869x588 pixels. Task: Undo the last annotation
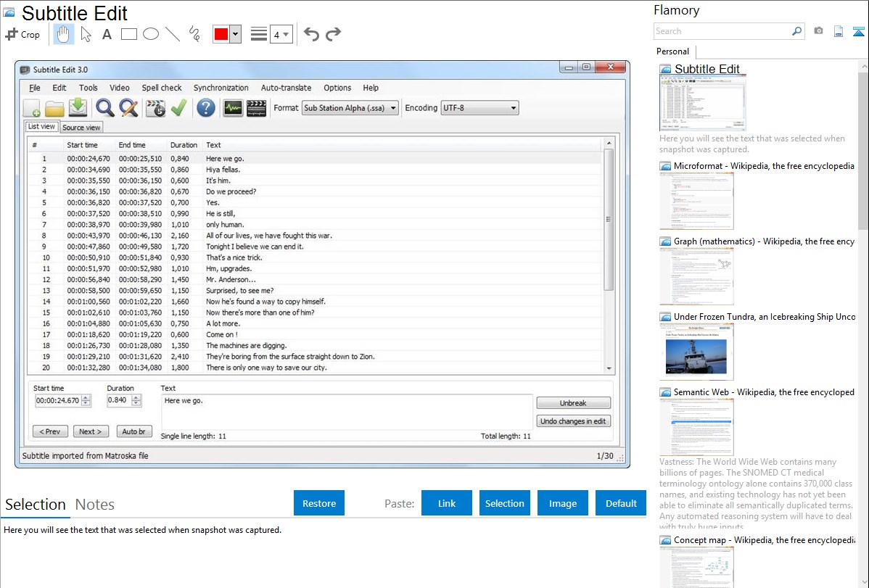tap(311, 34)
